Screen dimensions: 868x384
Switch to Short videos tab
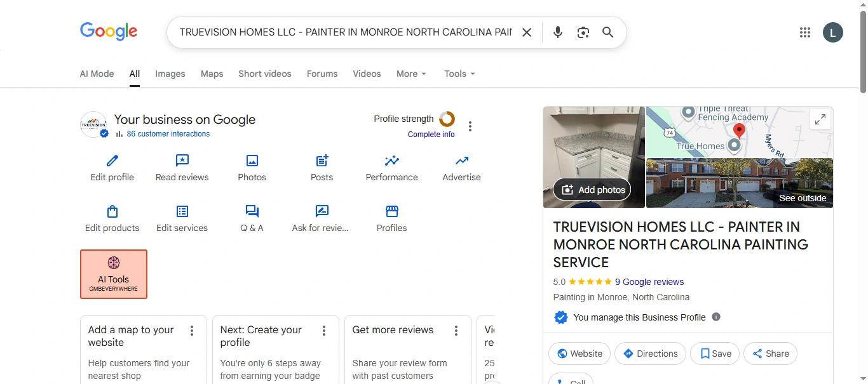(265, 74)
